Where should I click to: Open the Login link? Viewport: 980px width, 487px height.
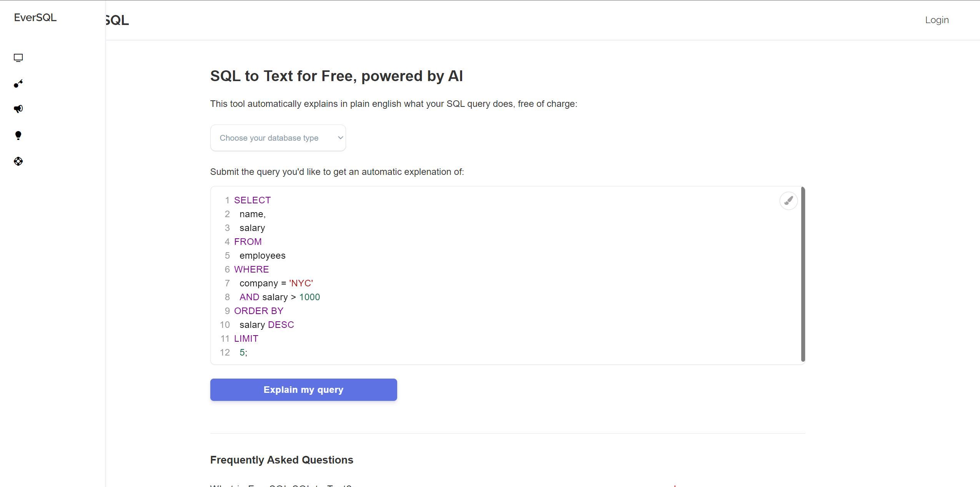(x=937, y=20)
